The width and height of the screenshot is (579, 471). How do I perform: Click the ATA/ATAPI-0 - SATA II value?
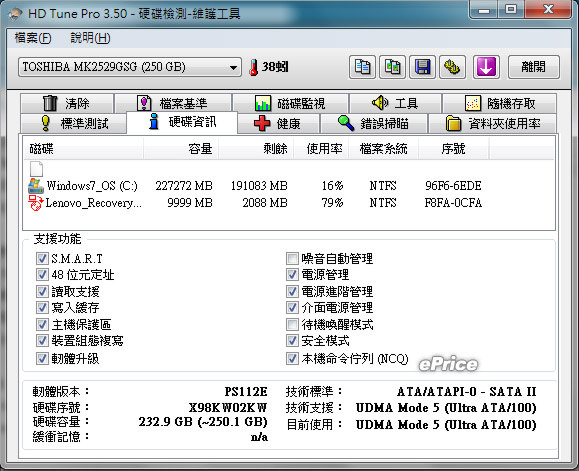467,391
